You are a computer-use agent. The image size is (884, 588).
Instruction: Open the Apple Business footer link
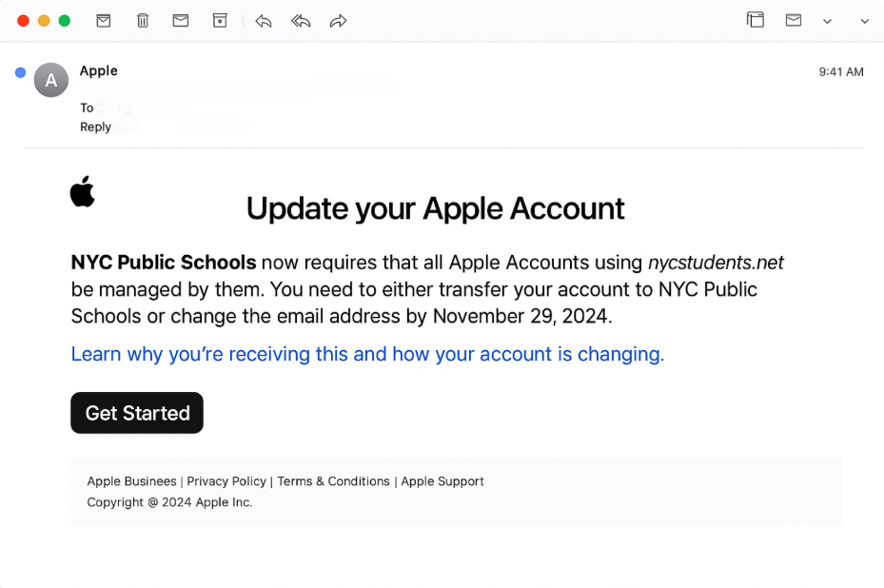131,481
